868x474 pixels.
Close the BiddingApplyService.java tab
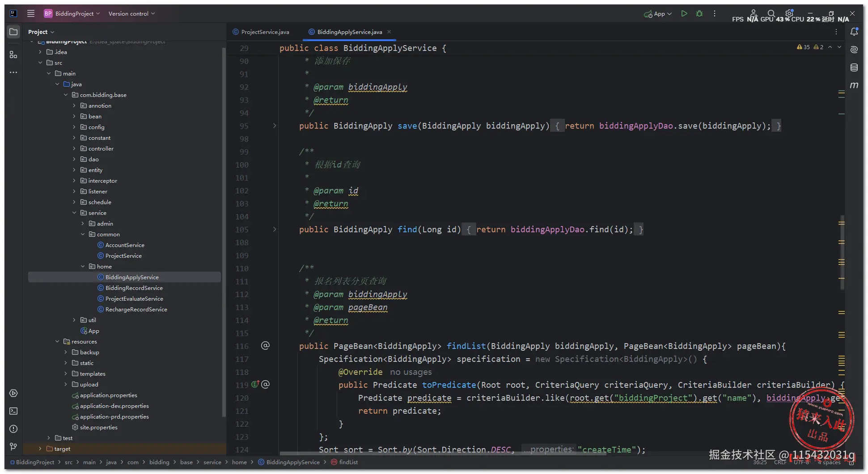389,32
